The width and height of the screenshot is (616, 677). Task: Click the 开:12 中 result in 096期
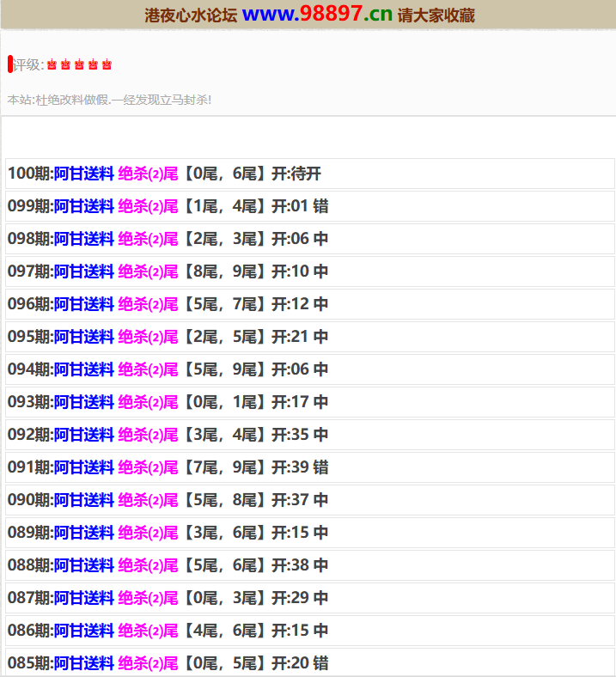click(300, 304)
